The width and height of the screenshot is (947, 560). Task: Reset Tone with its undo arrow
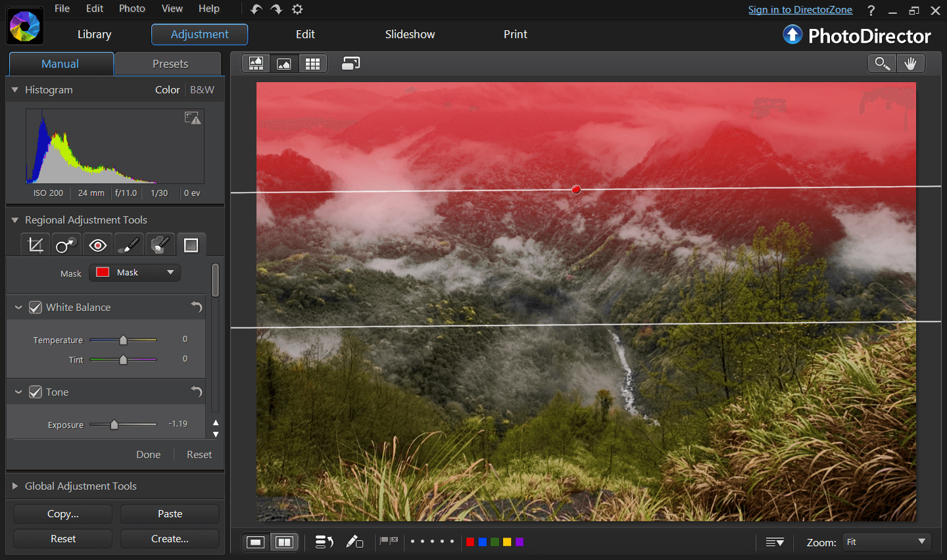(197, 392)
